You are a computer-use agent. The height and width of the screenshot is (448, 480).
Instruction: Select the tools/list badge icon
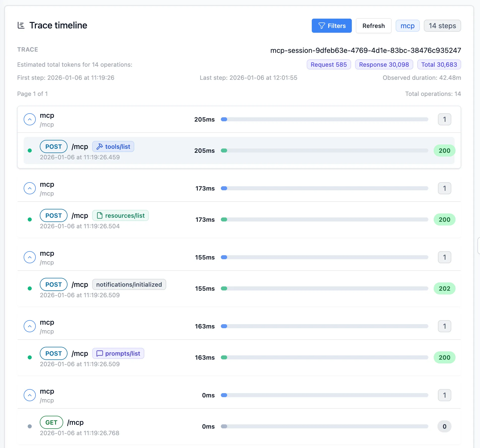point(99,146)
